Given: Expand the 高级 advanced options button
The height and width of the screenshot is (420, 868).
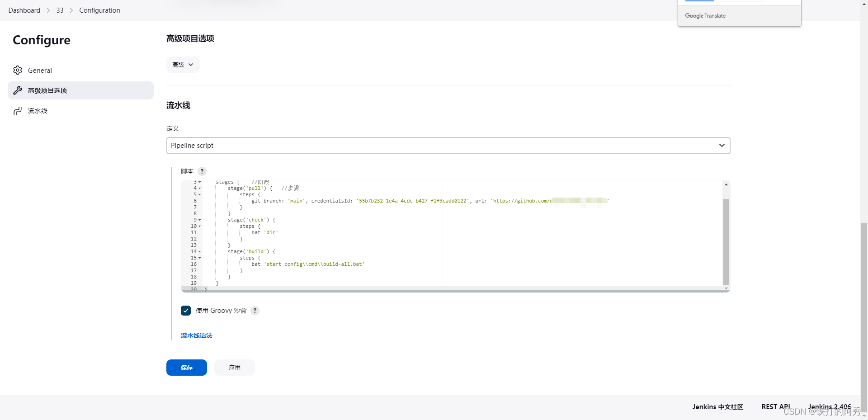Looking at the screenshot, I should tap(183, 65).
